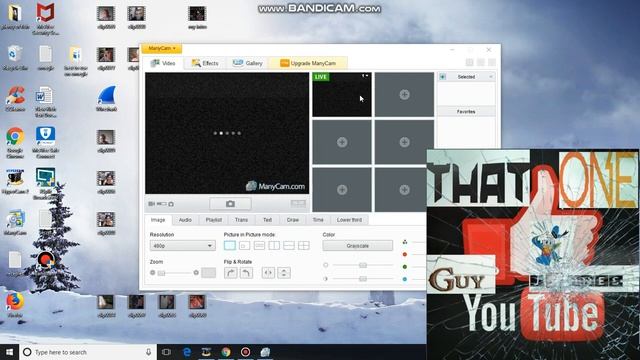Click the Zoom slider handle

pyautogui.click(x=162, y=273)
